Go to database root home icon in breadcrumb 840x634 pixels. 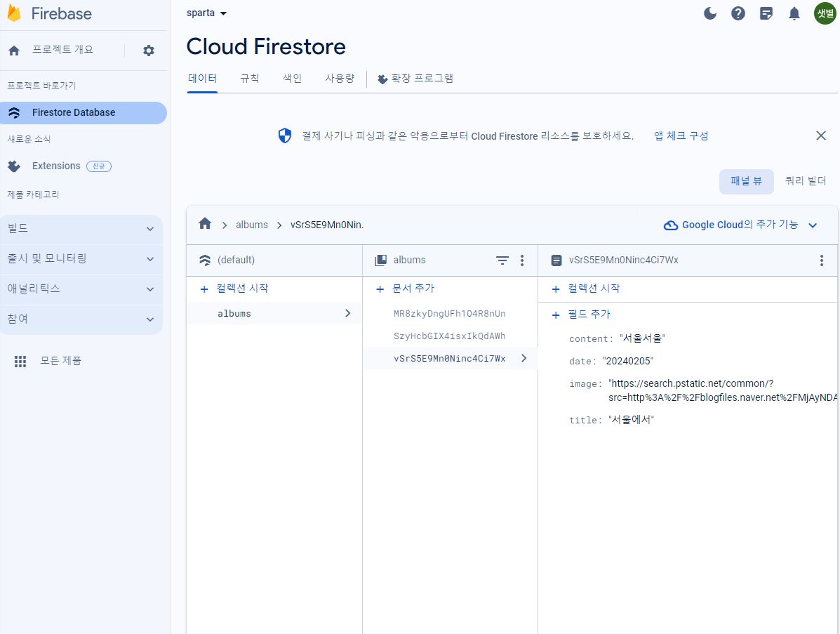[205, 223]
